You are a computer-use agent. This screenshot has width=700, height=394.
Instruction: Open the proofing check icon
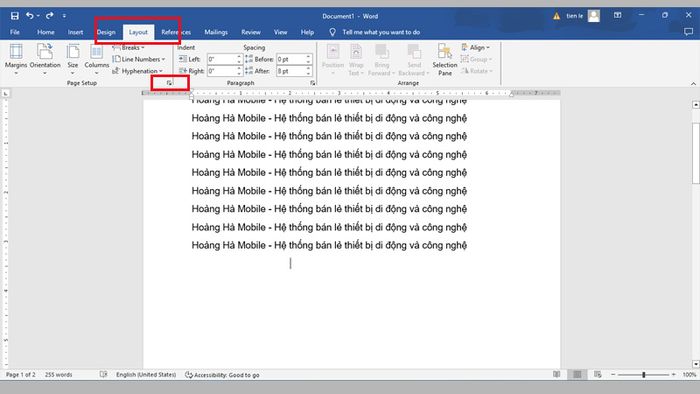point(104,375)
